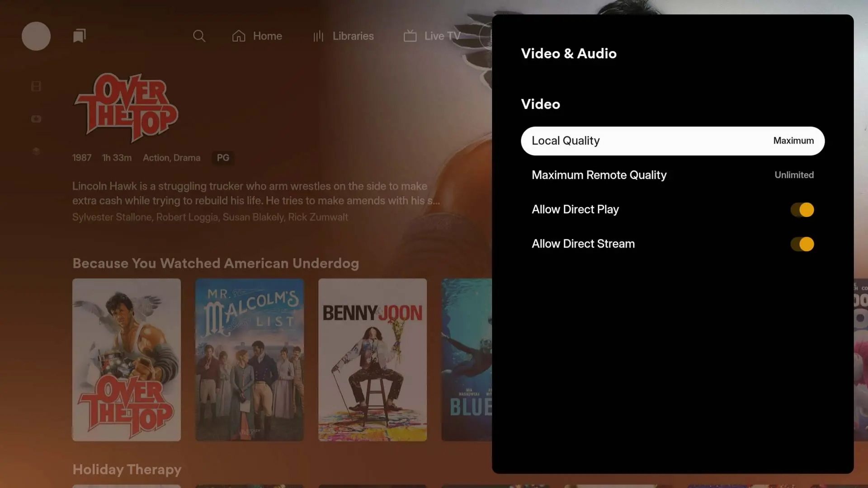Open the Local Quality setting
This screenshot has height=488, width=868.
pos(672,141)
